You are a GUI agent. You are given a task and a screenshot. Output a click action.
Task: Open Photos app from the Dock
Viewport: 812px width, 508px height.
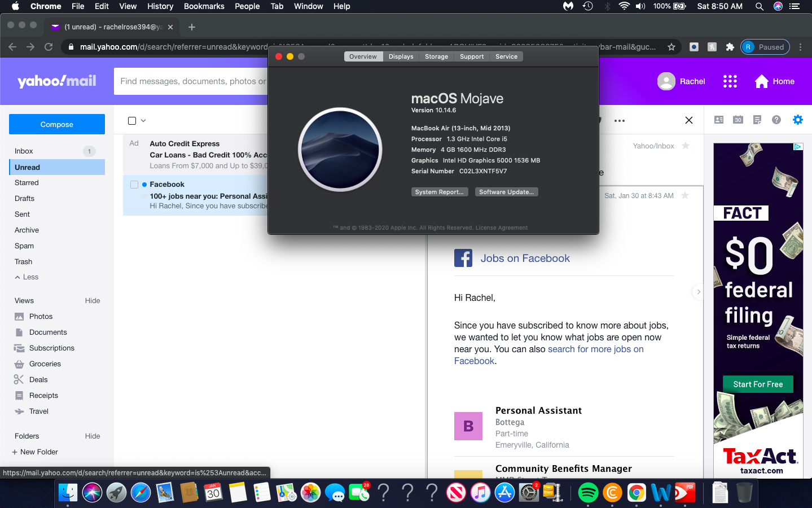[x=310, y=492]
